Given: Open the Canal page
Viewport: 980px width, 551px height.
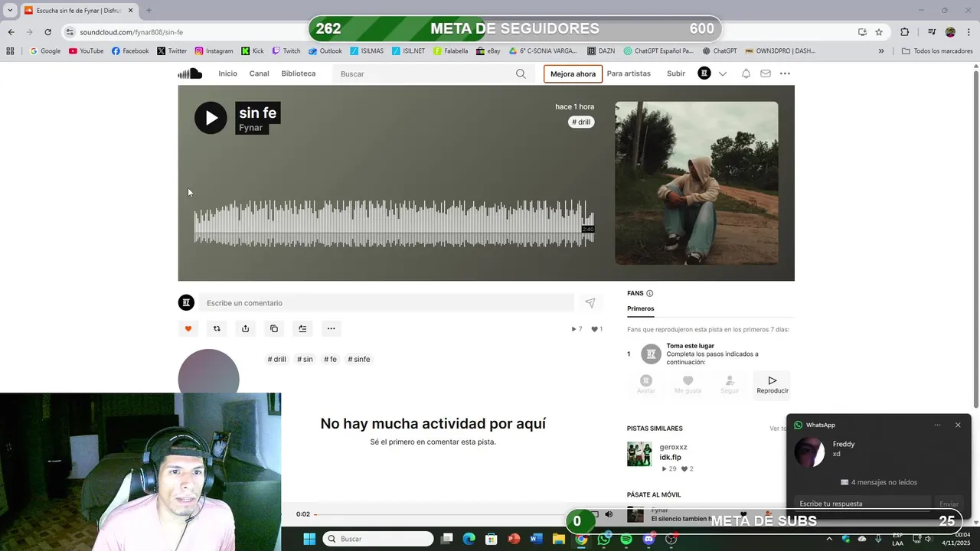Looking at the screenshot, I should (259, 73).
